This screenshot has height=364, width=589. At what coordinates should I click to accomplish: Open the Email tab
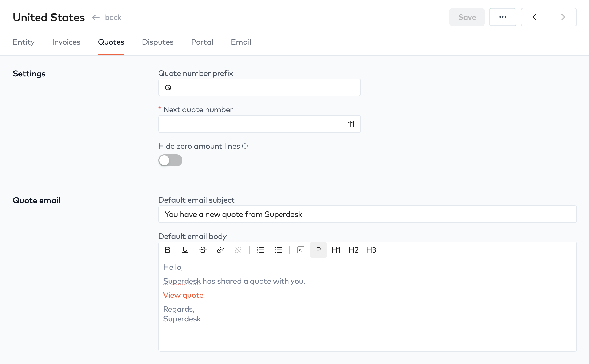click(241, 42)
